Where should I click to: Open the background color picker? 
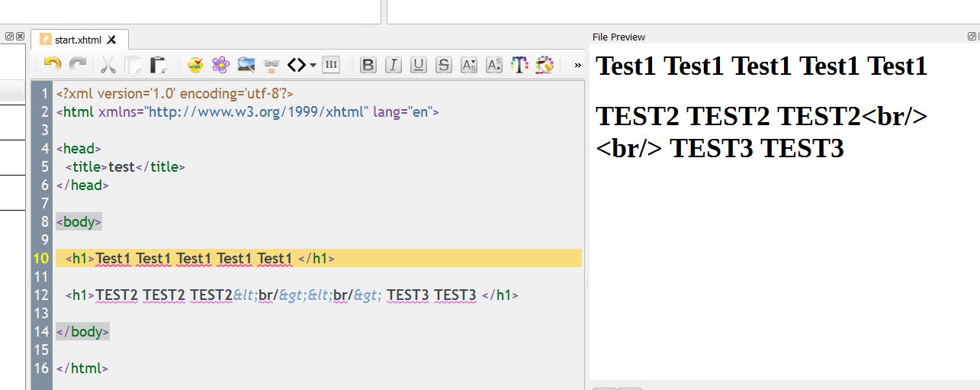pos(545,65)
